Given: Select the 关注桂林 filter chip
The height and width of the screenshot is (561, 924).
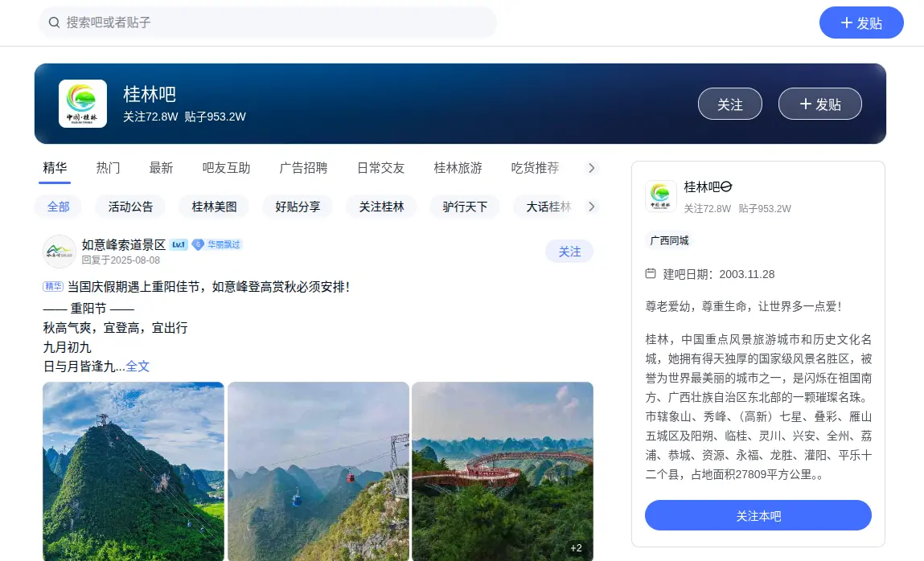Looking at the screenshot, I should (381, 207).
